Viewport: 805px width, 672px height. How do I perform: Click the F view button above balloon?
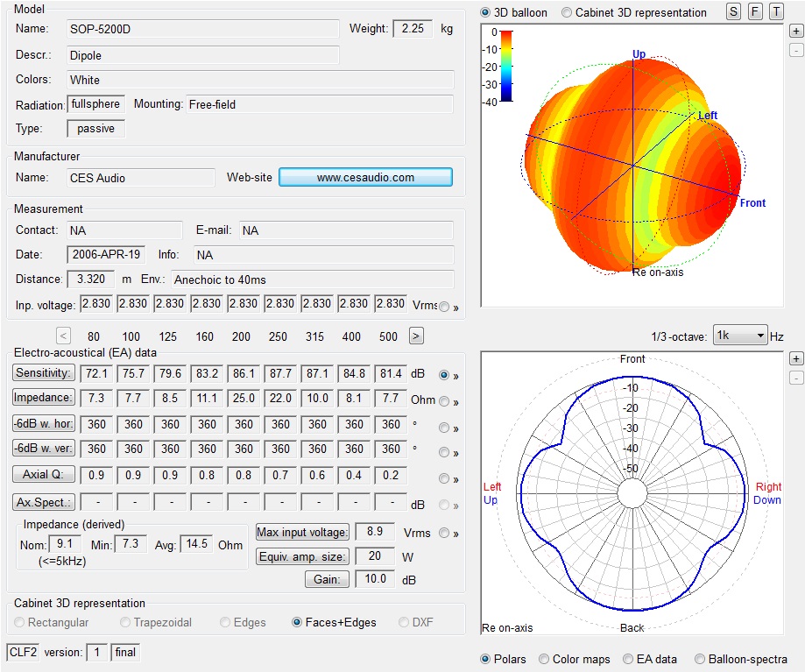(x=755, y=11)
